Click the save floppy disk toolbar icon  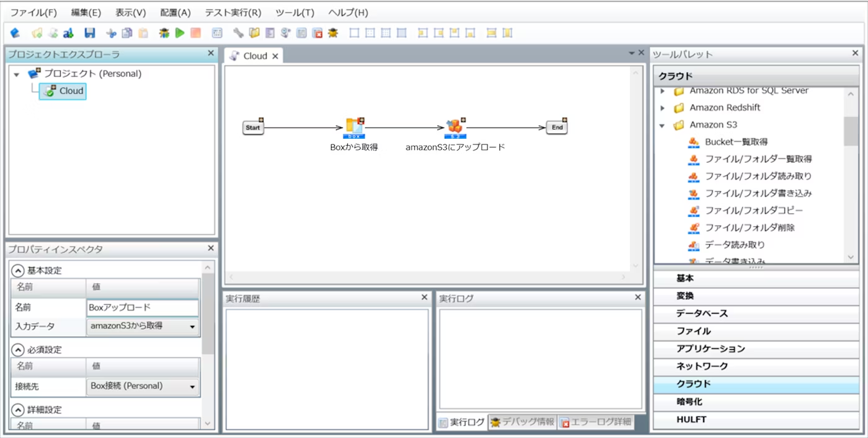point(90,33)
